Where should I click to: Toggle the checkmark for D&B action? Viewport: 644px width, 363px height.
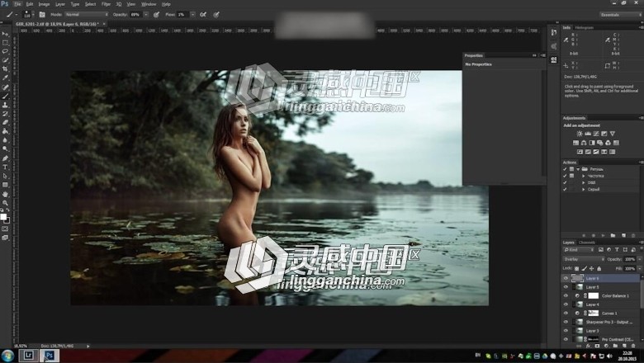point(565,182)
